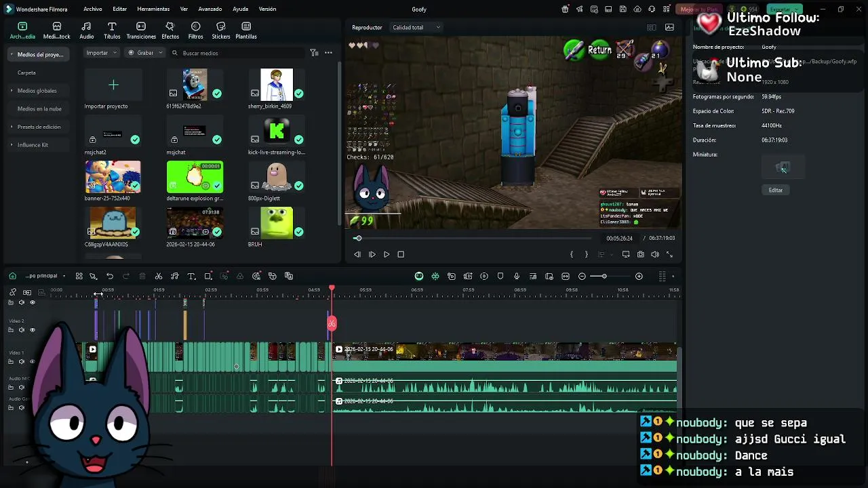Select the Digglett media thumbnail
Screen dimensions: 868x488
click(277, 177)
